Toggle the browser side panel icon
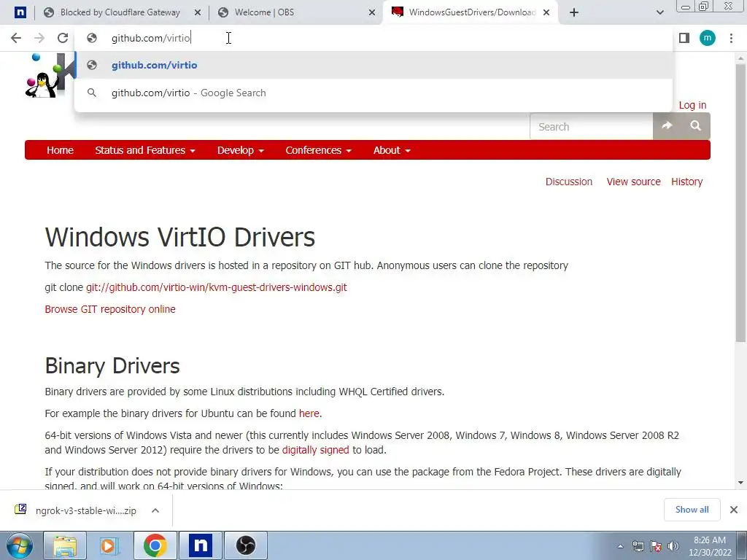 [x=684, y=38]
